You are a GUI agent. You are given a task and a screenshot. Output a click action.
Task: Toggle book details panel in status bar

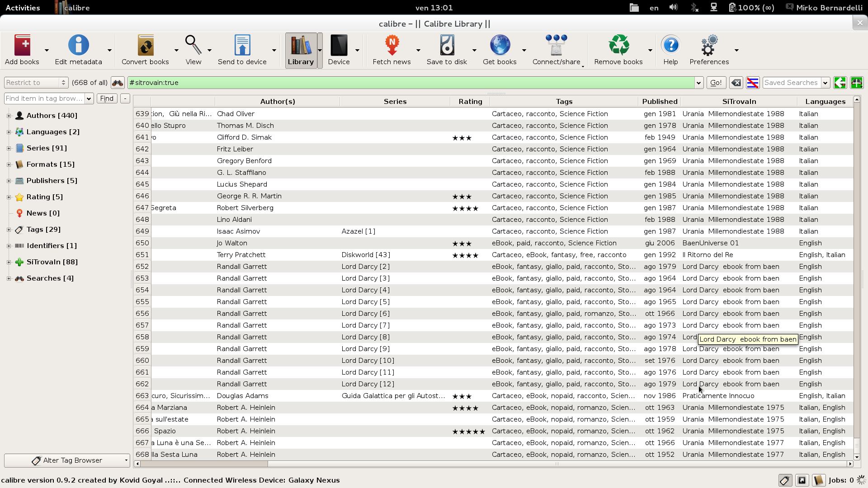tap(818, 480)
